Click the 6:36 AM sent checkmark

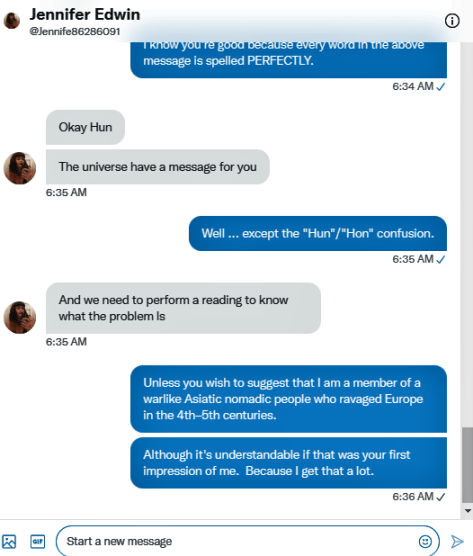pos(441,497)
